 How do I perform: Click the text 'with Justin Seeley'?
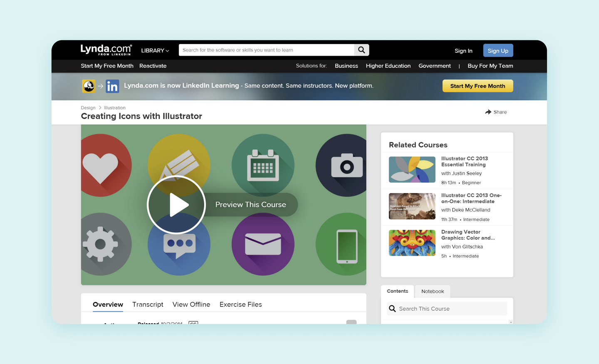[461, 173]
